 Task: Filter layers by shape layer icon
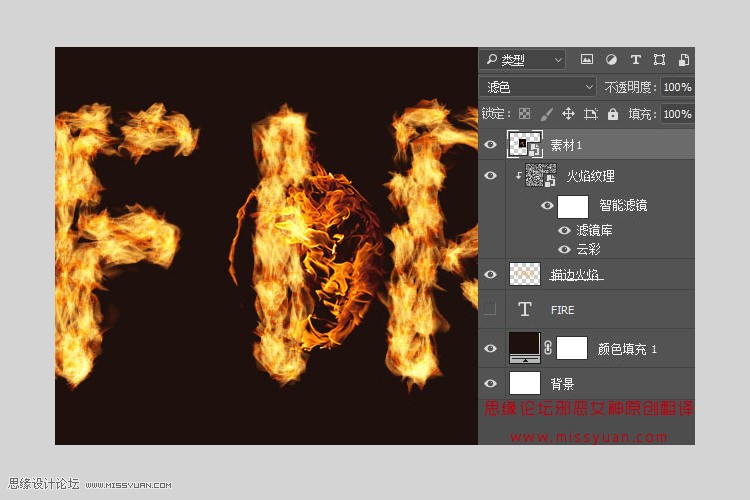[659, 59]
